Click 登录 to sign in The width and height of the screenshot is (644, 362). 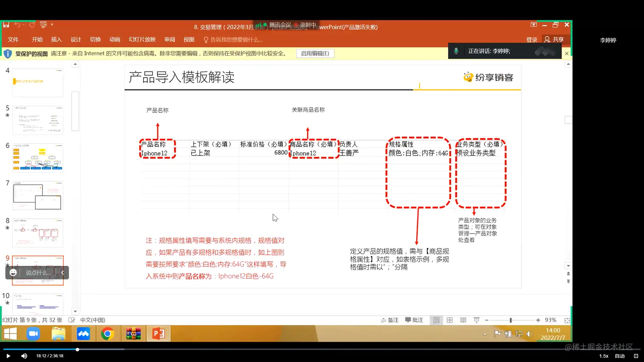click(x=532, y=40)
